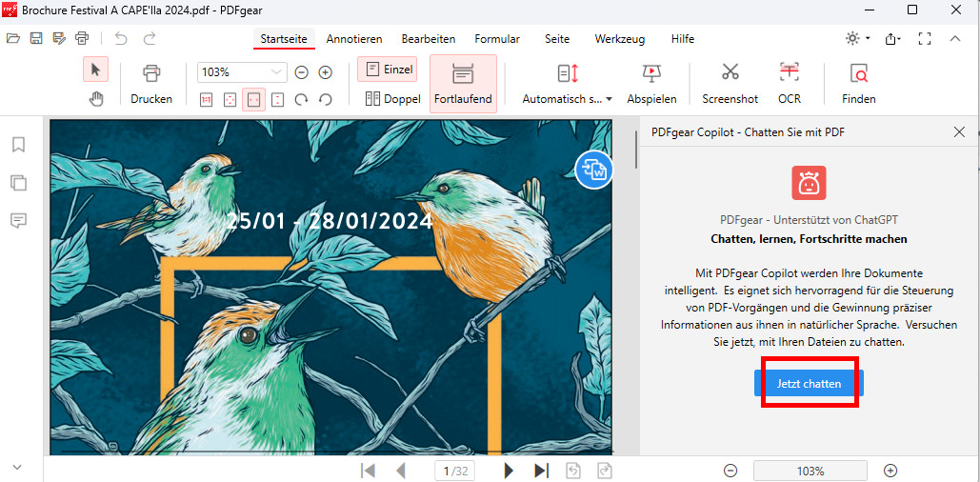Toggle Fortlaufend continuous scrolling

pyautogui.click(x=463, y=84)
